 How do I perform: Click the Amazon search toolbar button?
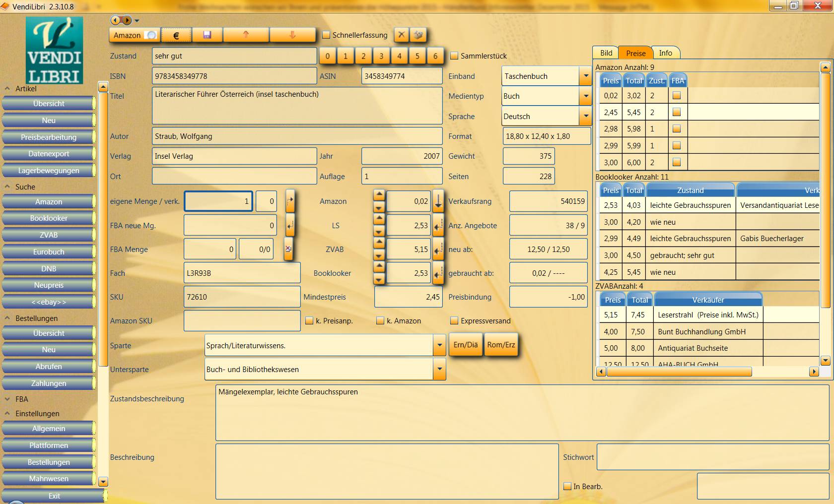[135, 35]
